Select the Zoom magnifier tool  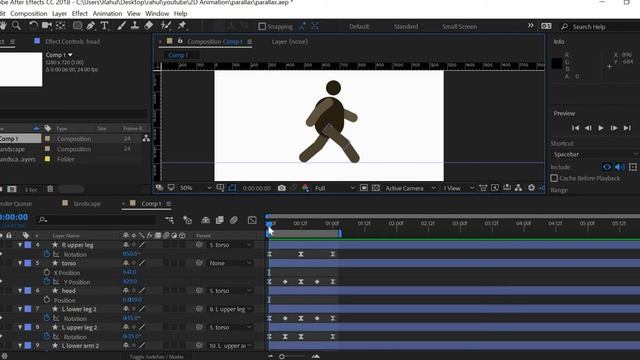(16, 26)
